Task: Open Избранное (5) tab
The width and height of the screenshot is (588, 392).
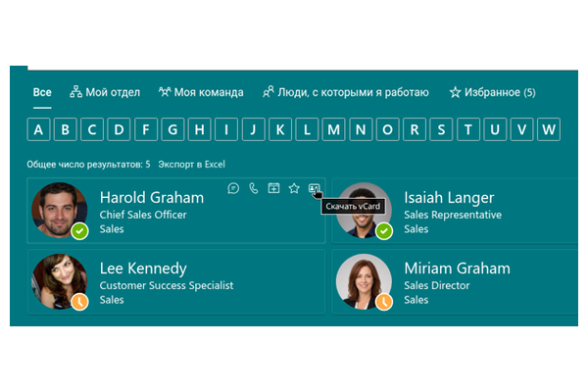Action: click(493, 92)
